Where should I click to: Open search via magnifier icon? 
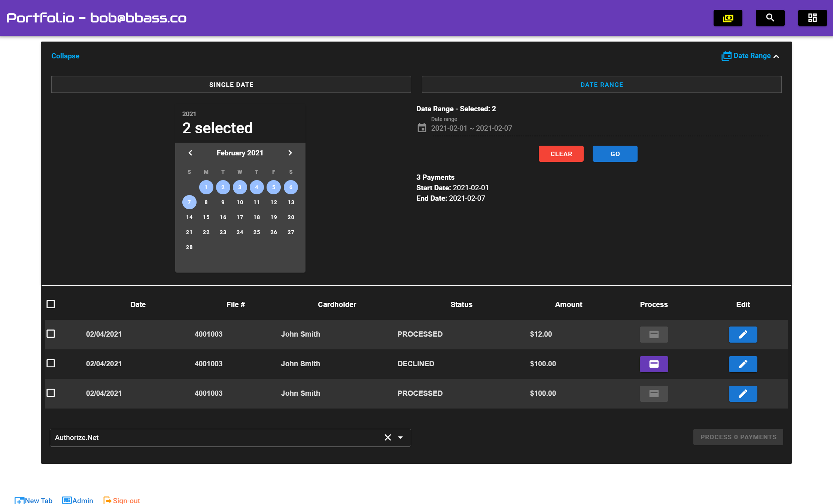click(770, 18)
